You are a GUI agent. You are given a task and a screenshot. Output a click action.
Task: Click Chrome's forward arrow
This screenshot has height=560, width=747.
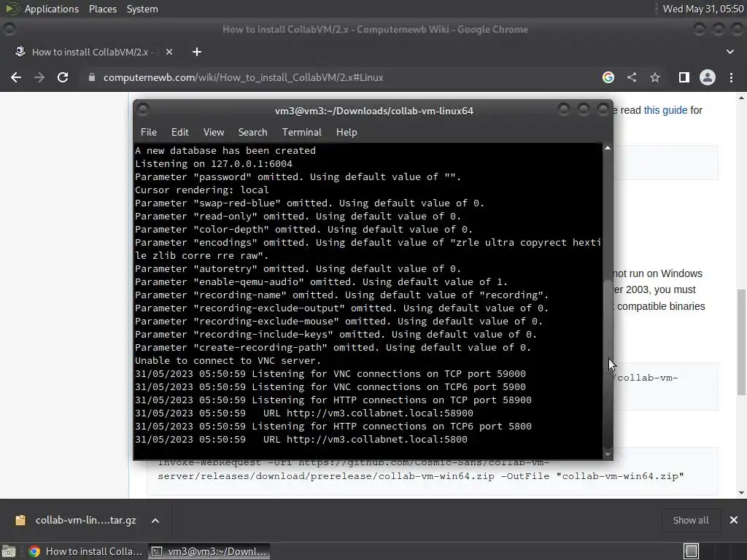coord(39,77)
